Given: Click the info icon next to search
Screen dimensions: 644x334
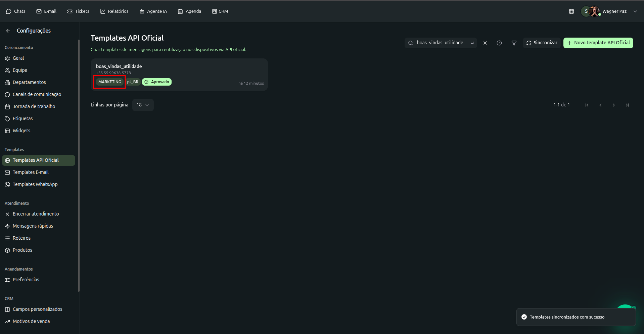Looking at the screenshot, I should (x=499, y=43).
